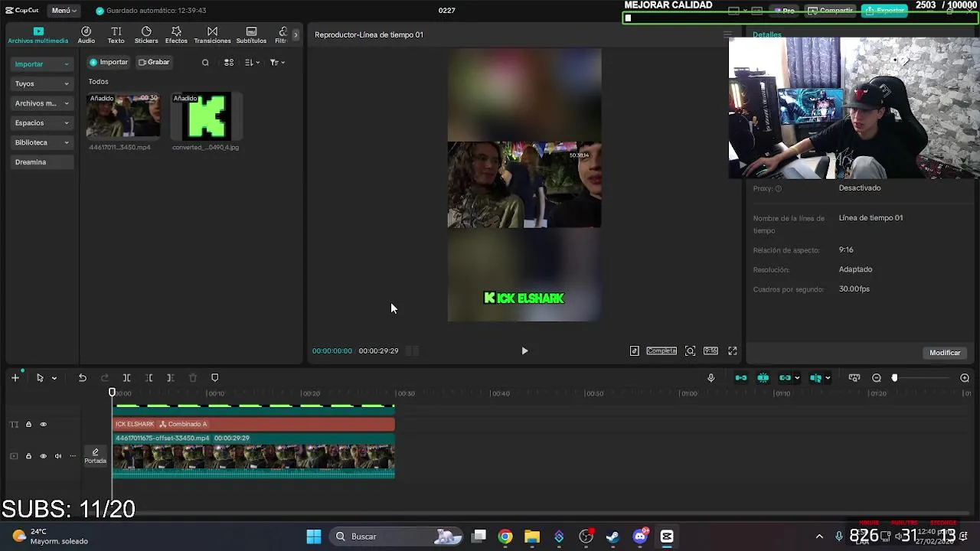Delete right of playhead tool

coord(170,378)
